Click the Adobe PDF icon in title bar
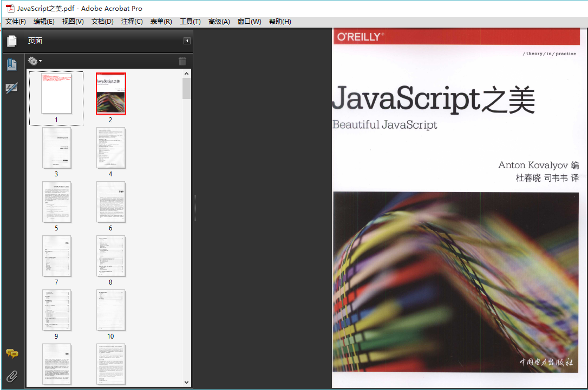This screenshot has height=390, width=588. click(x=10, y=8)
